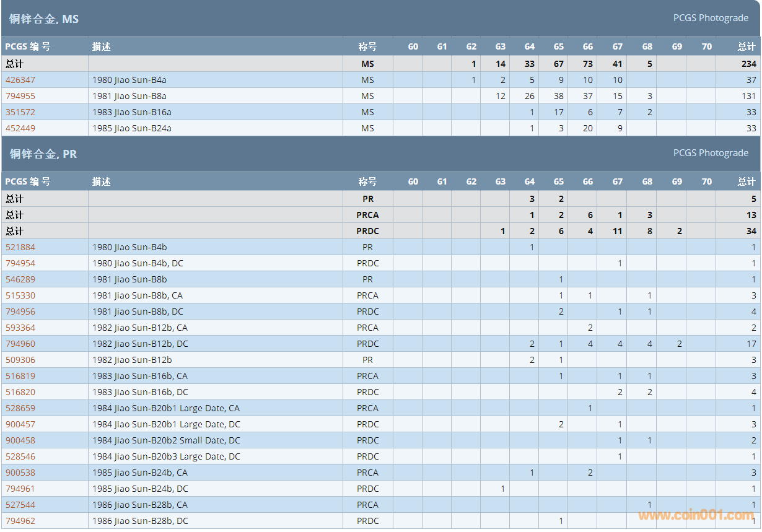Click the PCGS 编号 header in MS table
The image size is (762, 532).
click(x=28, y=46)
